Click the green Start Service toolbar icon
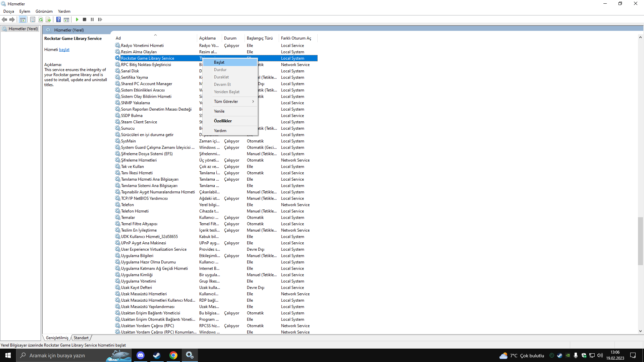This screenshot has height=362, width=644. (77, 19)
